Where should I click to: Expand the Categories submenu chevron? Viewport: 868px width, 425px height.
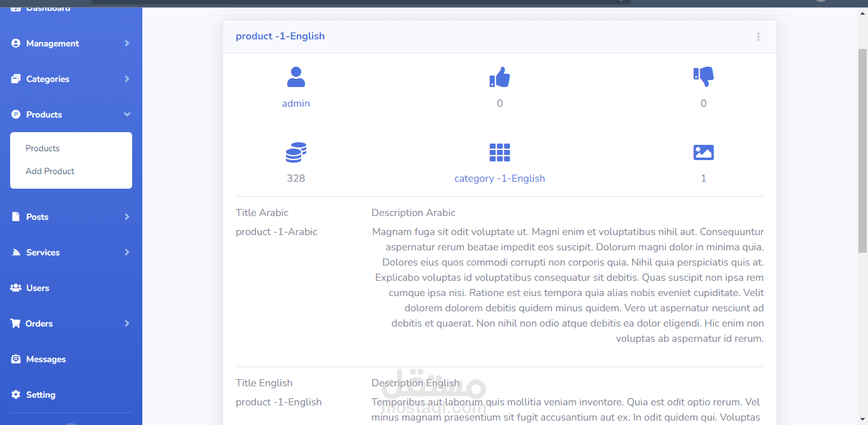point(127,79)
